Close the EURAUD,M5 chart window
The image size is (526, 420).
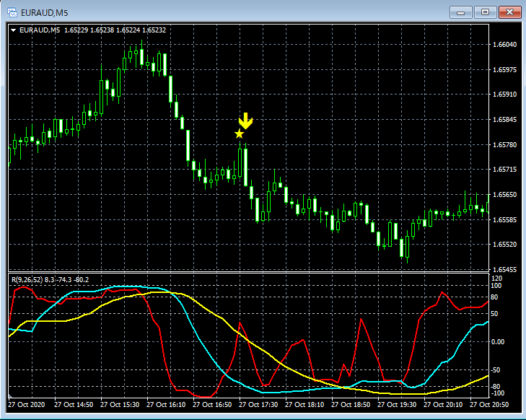click(x=509, y=12)
